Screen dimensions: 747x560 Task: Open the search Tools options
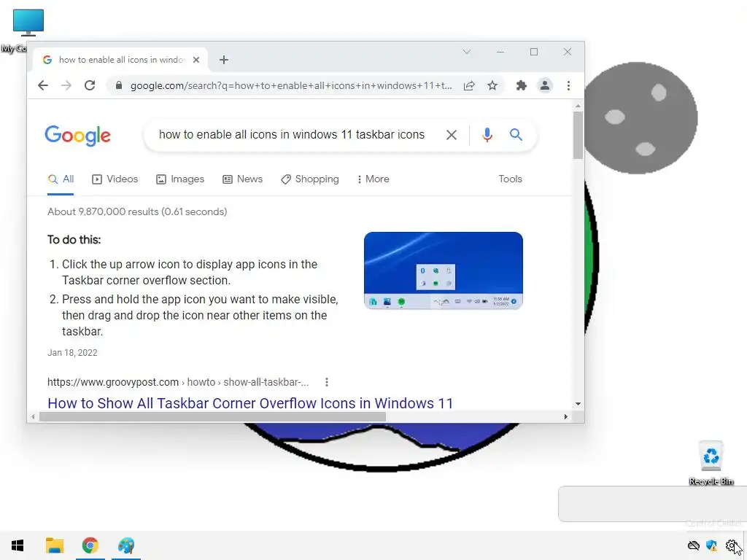point(510,179)
